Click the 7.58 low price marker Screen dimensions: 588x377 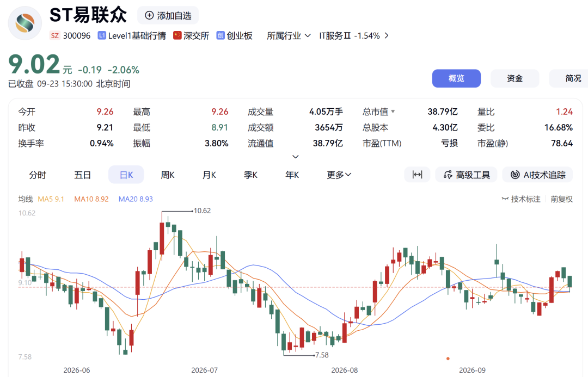click(322, 355)
